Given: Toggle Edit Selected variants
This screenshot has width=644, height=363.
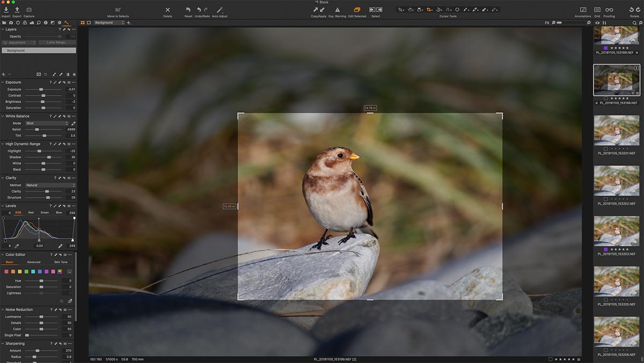Looking at the screenshot, I should click(x=357, y=10).
